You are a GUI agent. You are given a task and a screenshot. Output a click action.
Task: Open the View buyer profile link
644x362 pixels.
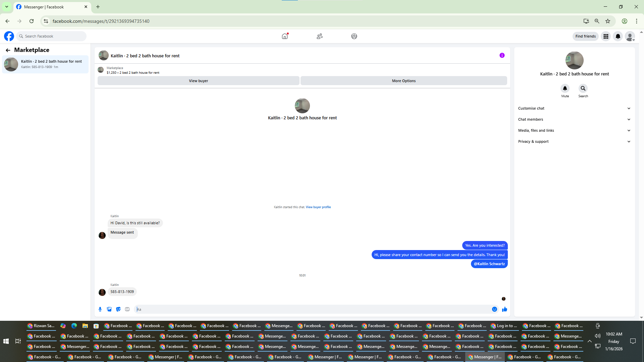(318, 207)
